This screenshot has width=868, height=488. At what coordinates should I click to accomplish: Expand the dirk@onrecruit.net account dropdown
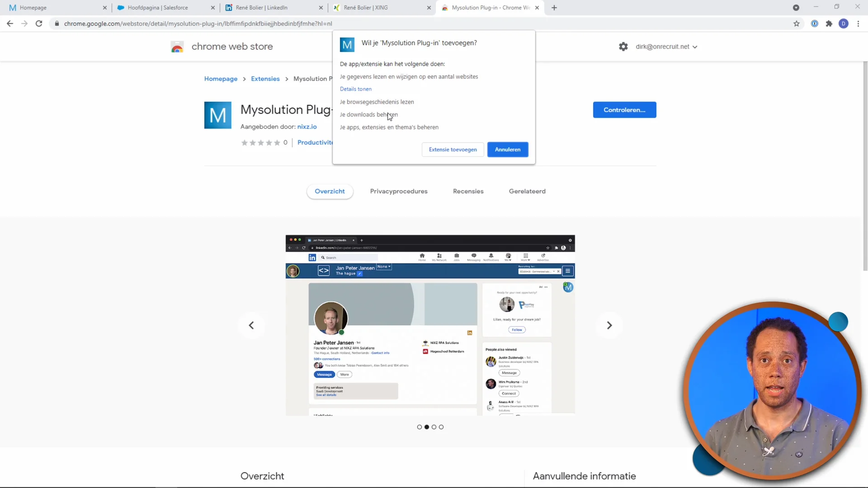click(665, 46)
